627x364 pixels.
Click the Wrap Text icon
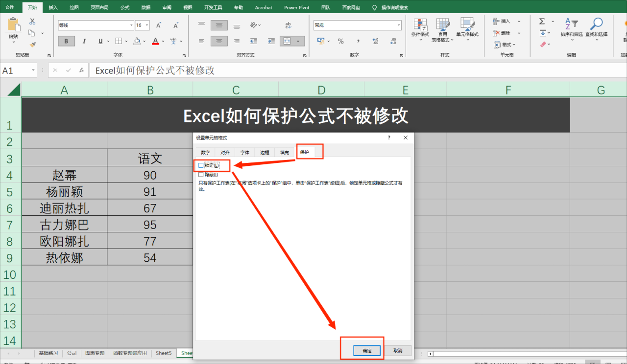click(x=289, y=25)
